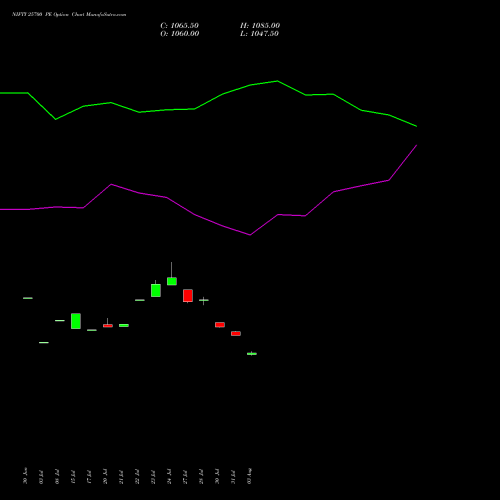The image size is (500, 500).
Task: Select the last small green candle near Aug
Action: click(x=252, y=354)
